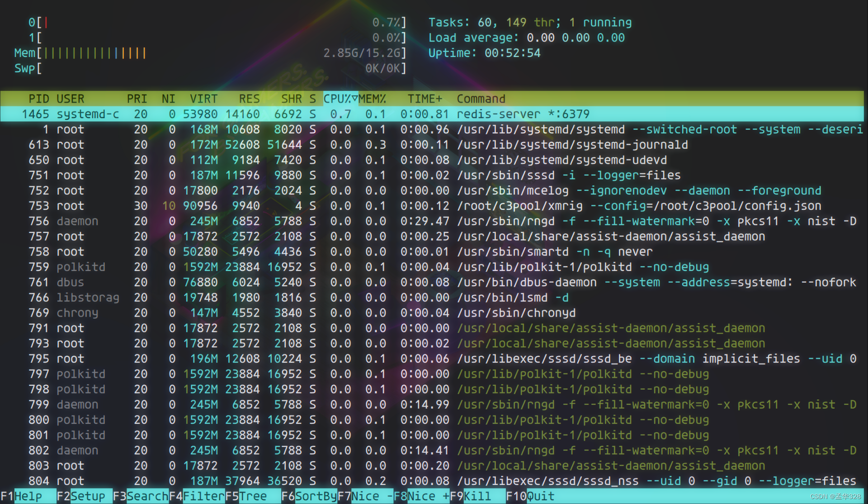Sort processes by MEM% column
This screenshot has width=868, height=504.
(x=373, y=99)
